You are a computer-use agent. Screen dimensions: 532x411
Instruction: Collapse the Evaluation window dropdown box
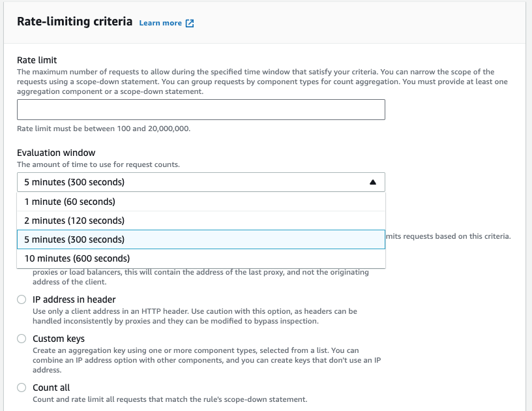point(201,182)
